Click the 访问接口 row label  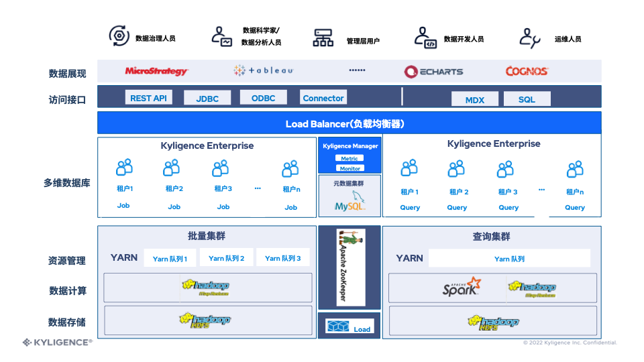[67, 100]
